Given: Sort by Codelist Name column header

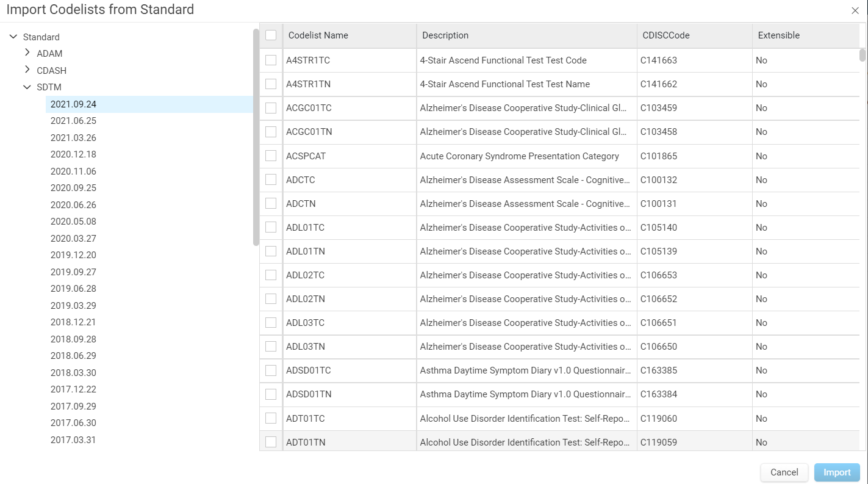Looking at the screenshot, I should [318, 35].
